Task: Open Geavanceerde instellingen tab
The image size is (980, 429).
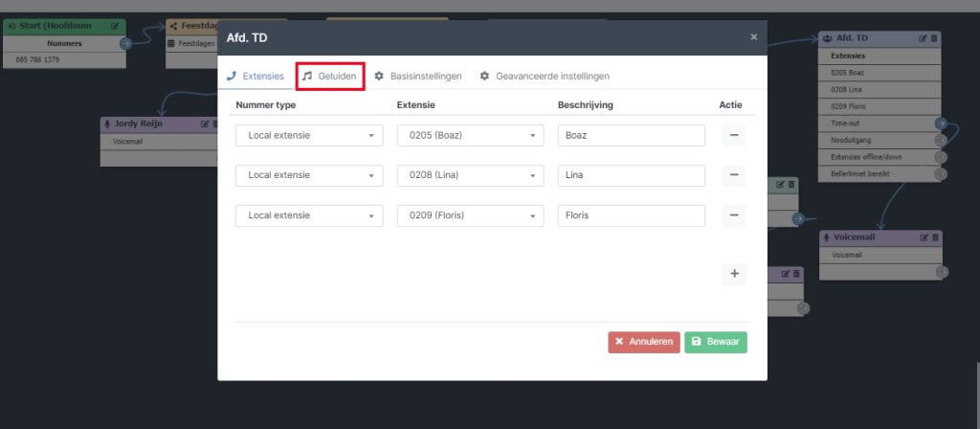Action: coord(545,77)
